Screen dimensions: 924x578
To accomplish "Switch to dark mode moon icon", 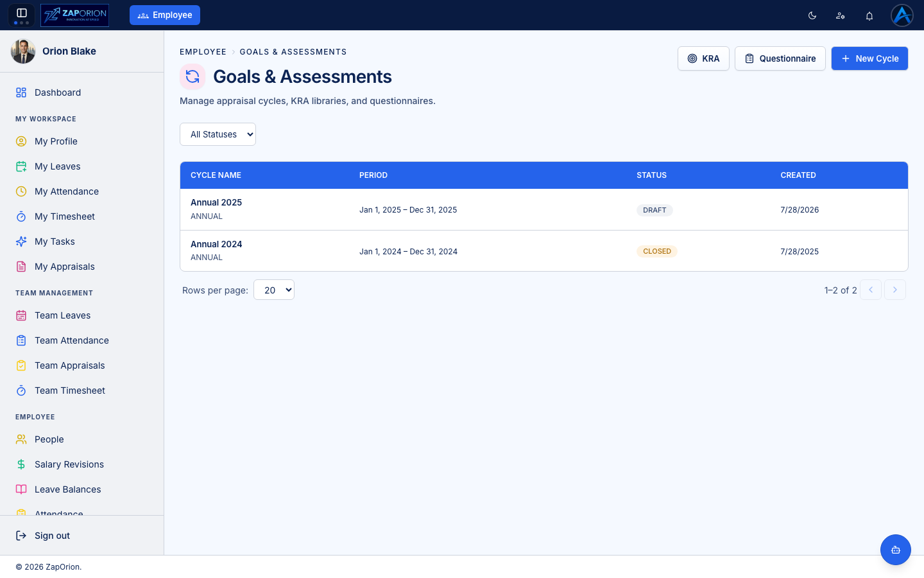I will click(x=812, y=15).
